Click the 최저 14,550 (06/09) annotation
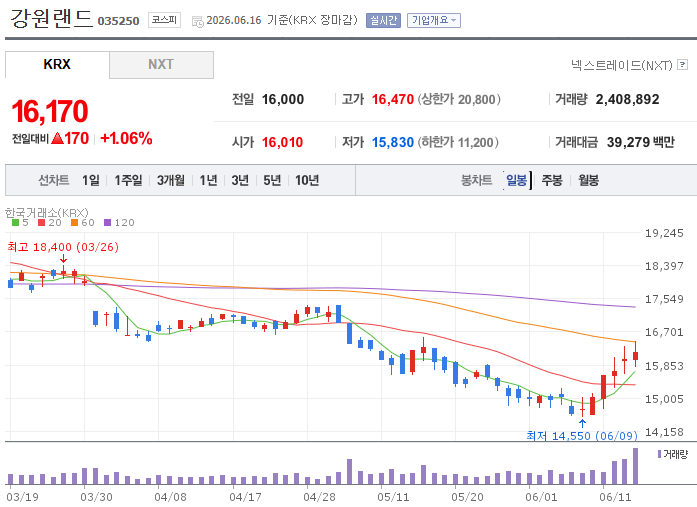The height and width of the screenshot is (507, 697). [582, 435]
